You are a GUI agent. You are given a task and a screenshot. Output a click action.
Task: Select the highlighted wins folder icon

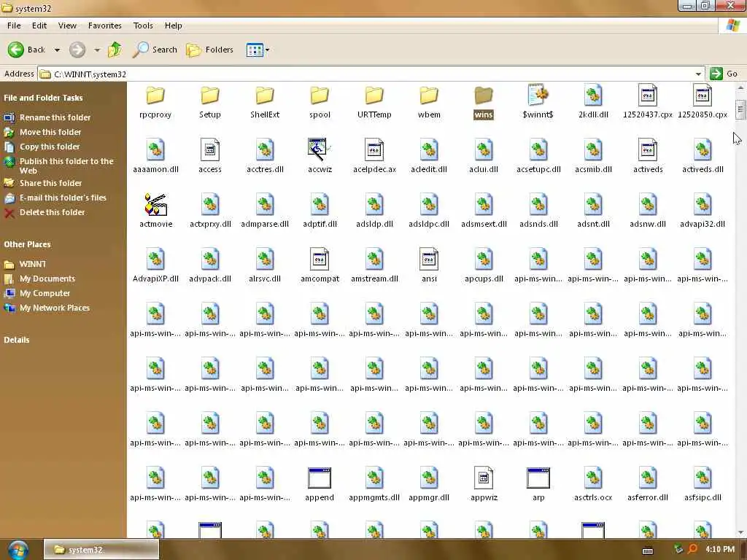pos(484,96)
